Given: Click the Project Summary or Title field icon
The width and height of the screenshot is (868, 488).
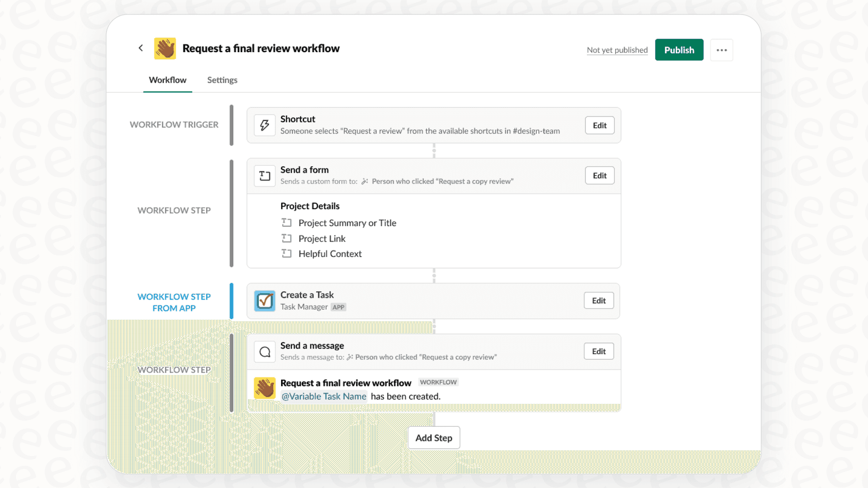Looking at the screenshot, I should pyautogui.click(x=287, y=222).
